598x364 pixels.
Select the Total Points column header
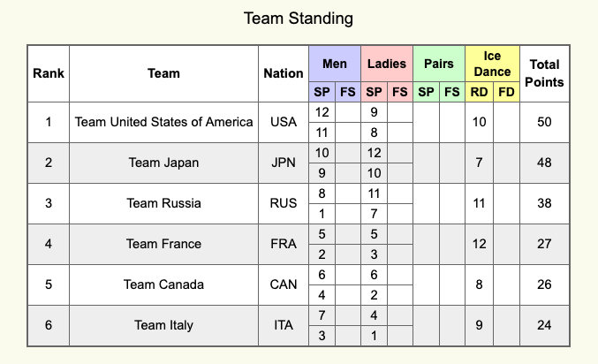[544, 73]
